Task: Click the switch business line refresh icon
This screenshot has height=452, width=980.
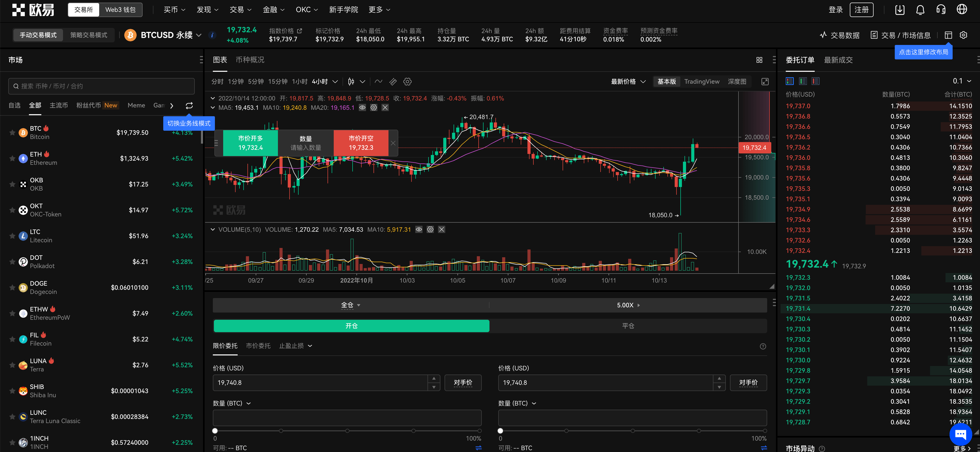Action: pos(189,105)
